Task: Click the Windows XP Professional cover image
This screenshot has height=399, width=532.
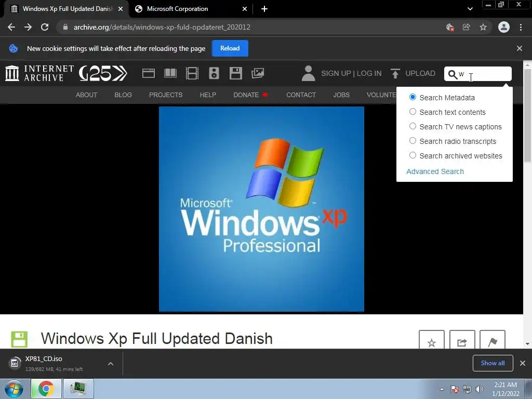Action: (x=261, y=209)
